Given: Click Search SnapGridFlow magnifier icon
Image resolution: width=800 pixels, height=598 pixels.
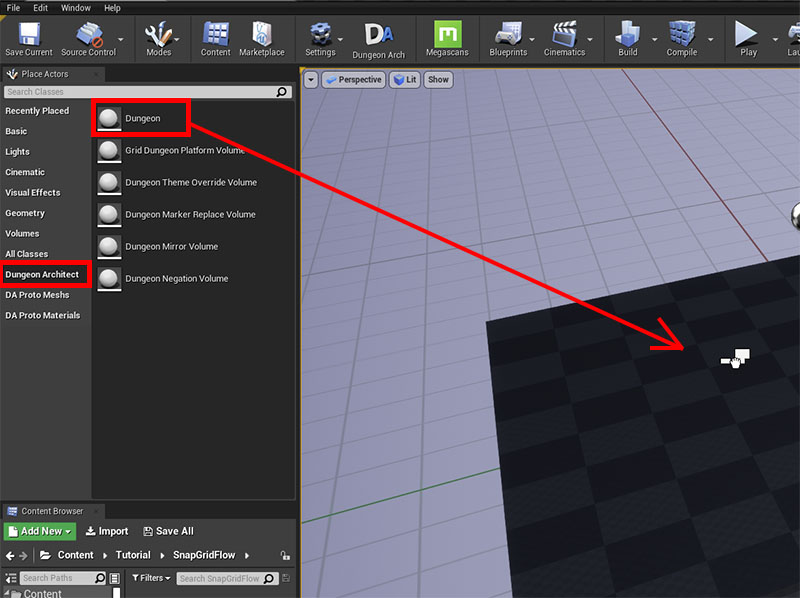Looking at the screenshot, I should coord(269,579).
